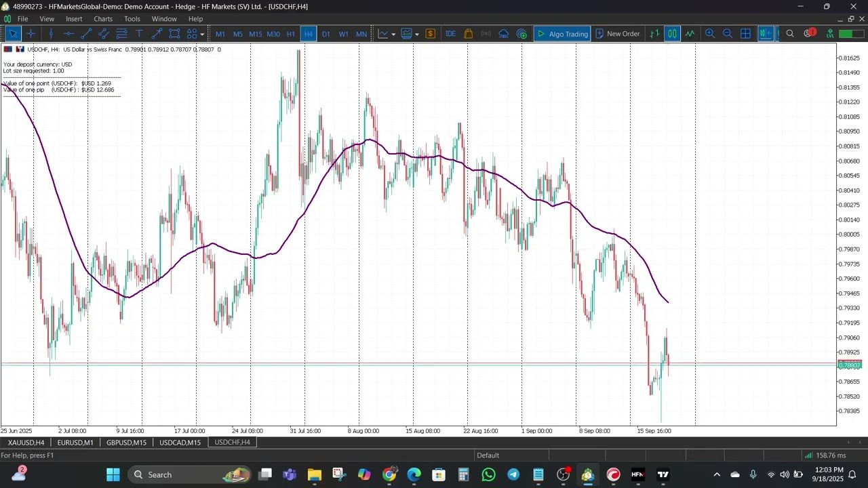The height and width of the screenshot is (488, 868).
Task: Open the Tools menu
Action: [x=132, y=19]
